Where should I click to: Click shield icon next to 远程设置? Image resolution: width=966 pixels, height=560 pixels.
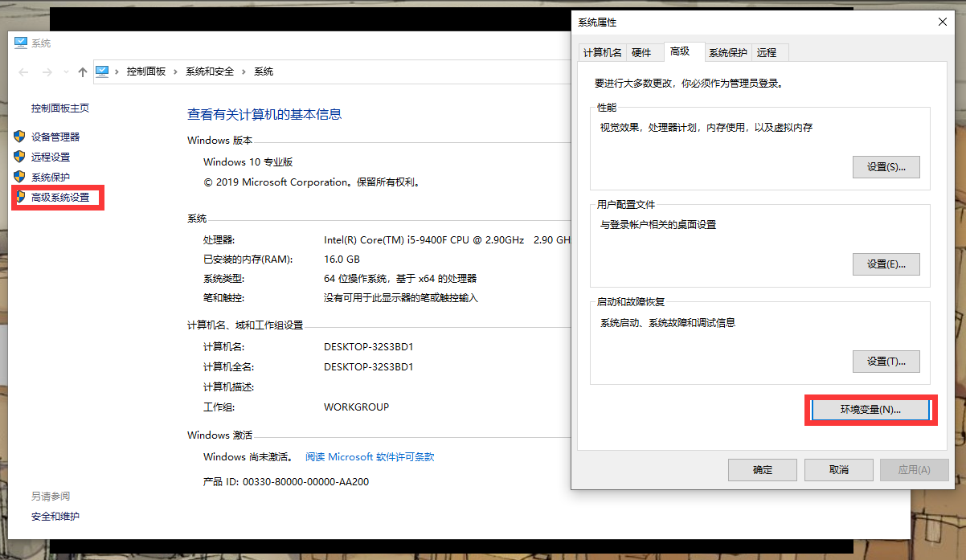pos(20,157)
